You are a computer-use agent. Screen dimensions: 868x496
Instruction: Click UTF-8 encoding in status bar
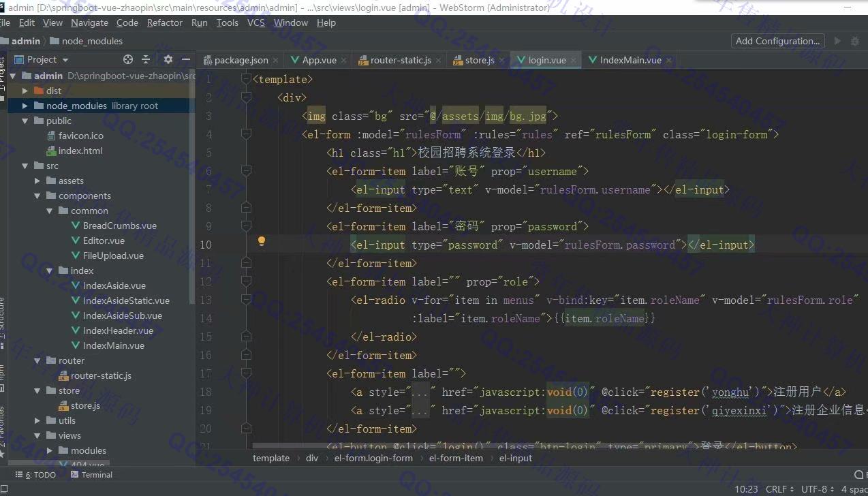click(818, 489)
